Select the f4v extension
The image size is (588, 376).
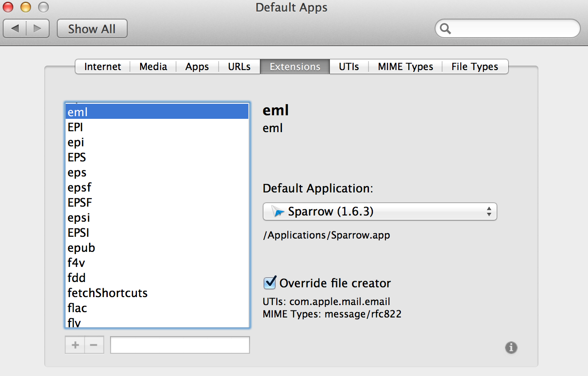click(x=157, y=263)
